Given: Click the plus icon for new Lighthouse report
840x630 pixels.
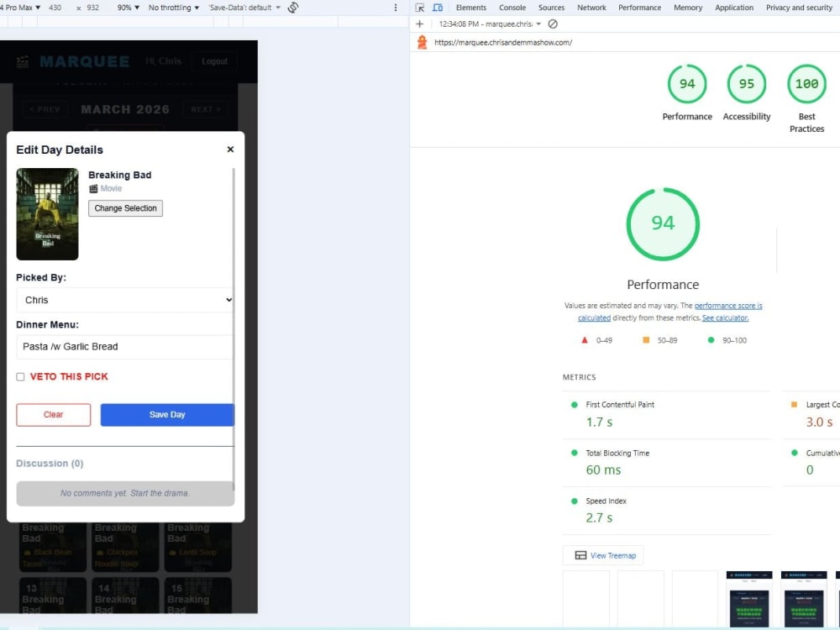Looking at the screenshot, I should pos(419,24).
